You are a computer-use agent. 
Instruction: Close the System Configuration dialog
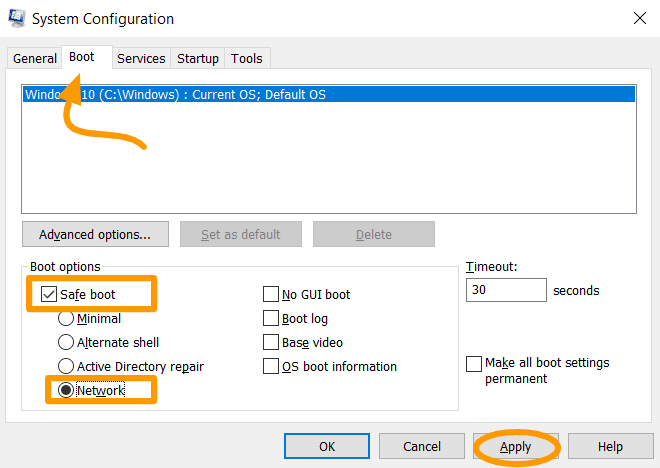point(639,18)
